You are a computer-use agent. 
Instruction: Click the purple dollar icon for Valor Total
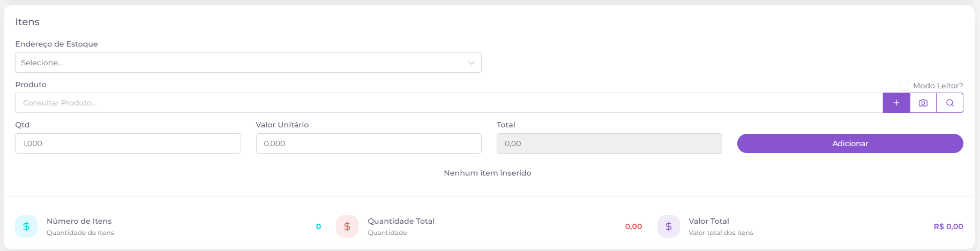tap(669, 226)
